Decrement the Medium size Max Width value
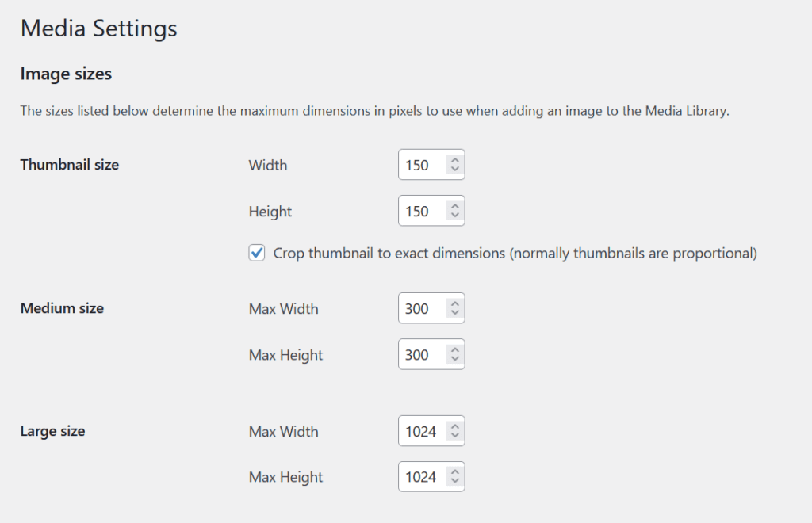This screenshot has height=523, width=812. coord(455,313)
